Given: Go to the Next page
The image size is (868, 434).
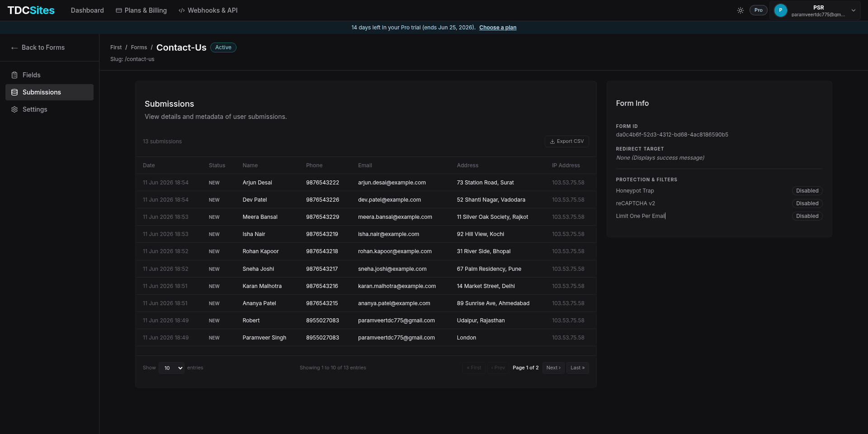Looking at the screenshot, I should click(x=553, y=368).
